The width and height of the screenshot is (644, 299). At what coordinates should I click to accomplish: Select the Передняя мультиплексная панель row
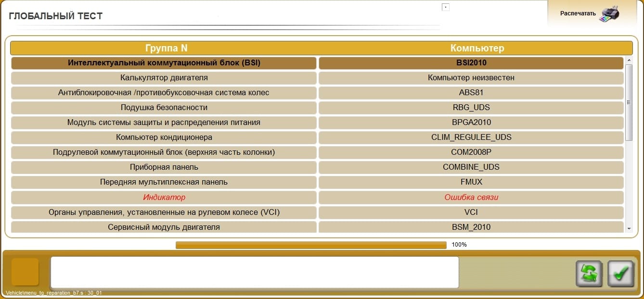point(164,182)
